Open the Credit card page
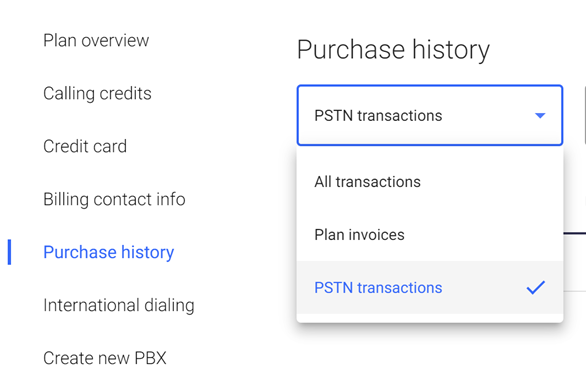The height and width of the screenshot is (374, 586). (x=85, y=146)
